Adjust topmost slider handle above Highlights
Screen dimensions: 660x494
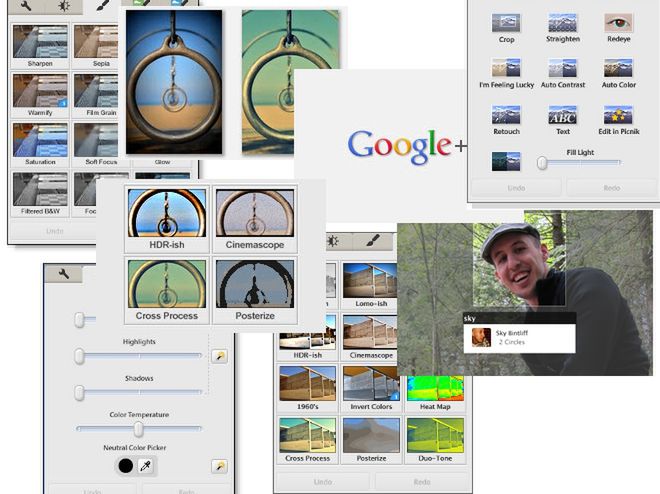[x=80, y=320]
